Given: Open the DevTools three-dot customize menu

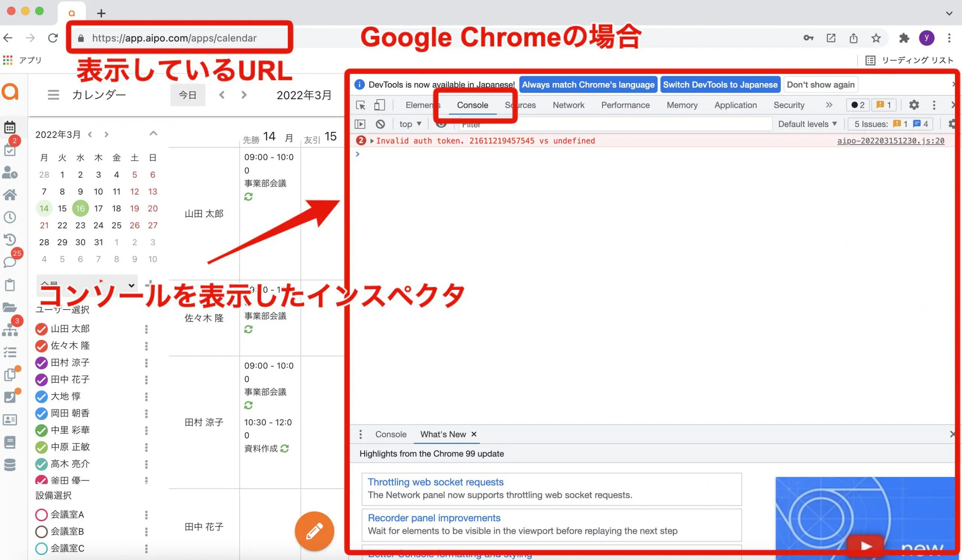Looking at the screenshot, I should (x=934, y=105).
